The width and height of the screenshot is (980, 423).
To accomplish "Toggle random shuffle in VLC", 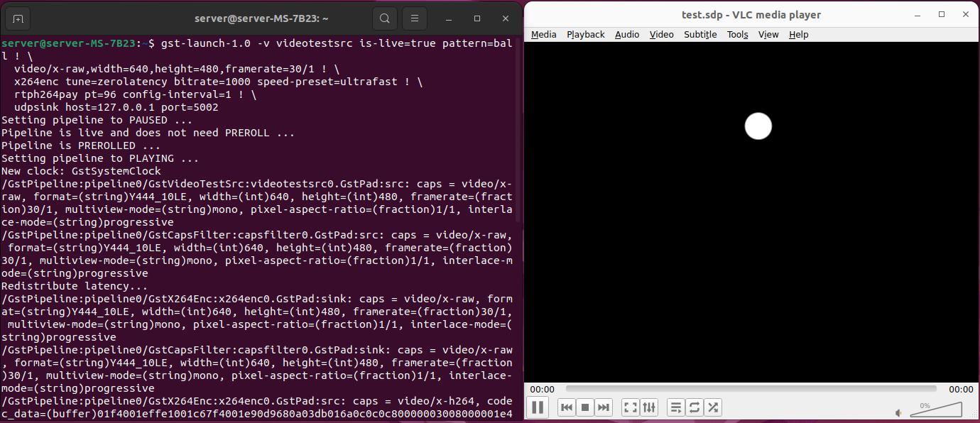I will tap(713, 407).
